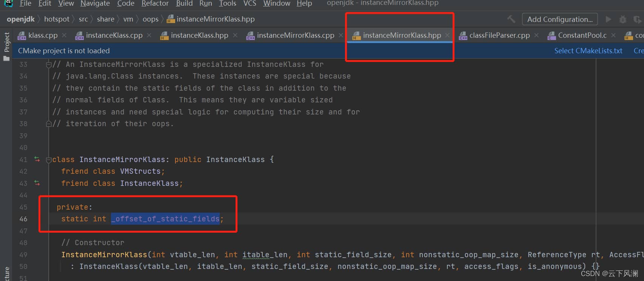Open the Tools menu

tap(228, 3)
